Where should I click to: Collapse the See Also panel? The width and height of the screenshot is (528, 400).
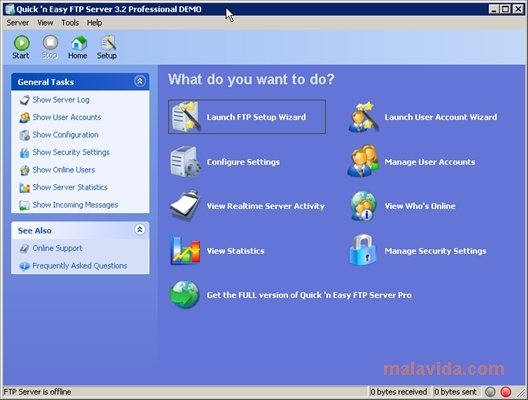click(x=140, y=230)
